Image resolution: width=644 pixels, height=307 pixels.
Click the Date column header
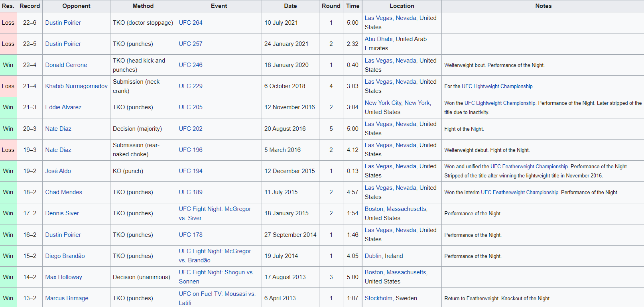[290, 6]
